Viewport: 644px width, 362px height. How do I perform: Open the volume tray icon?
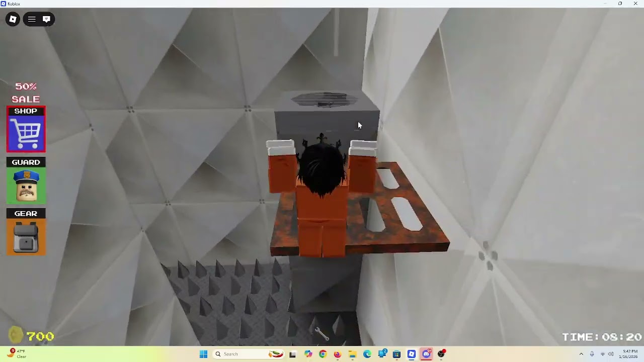coord(611,354)
